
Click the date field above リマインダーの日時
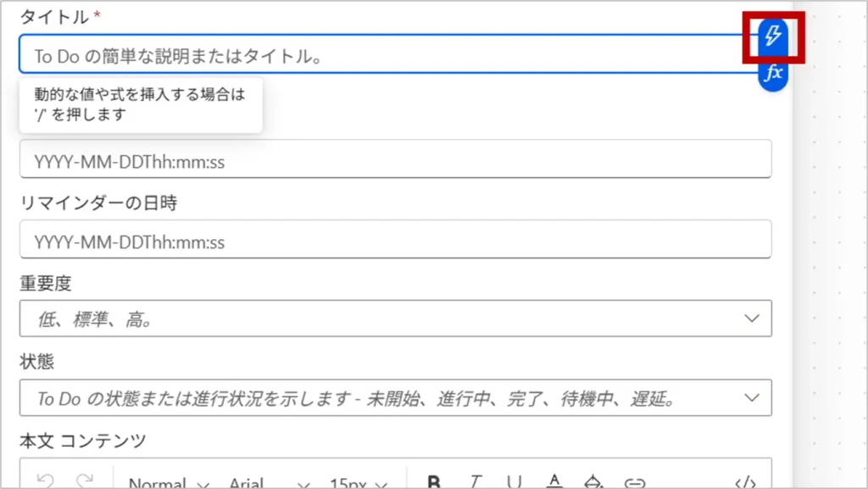tap(395, 159)
